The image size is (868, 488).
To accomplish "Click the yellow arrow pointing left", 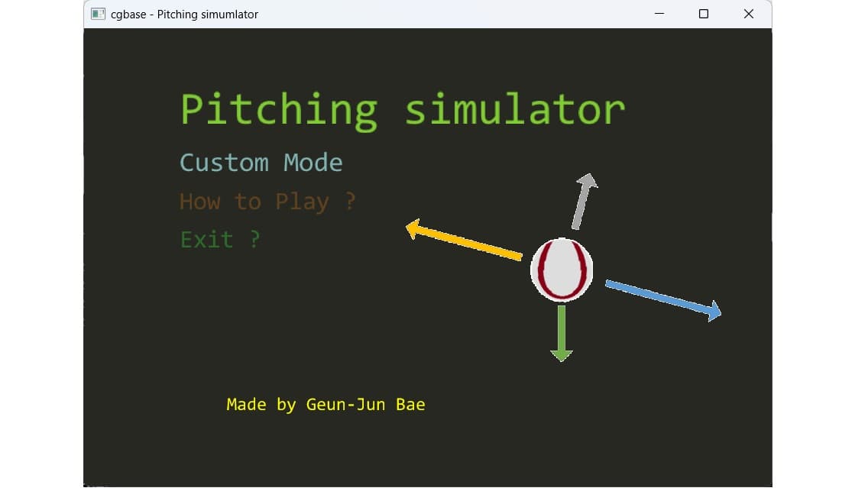I will [465, 242].
